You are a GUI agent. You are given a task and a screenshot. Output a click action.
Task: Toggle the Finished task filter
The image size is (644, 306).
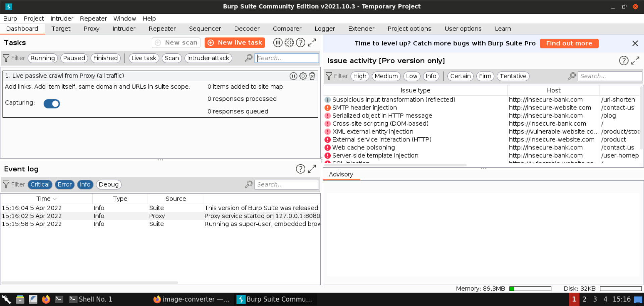106,58
